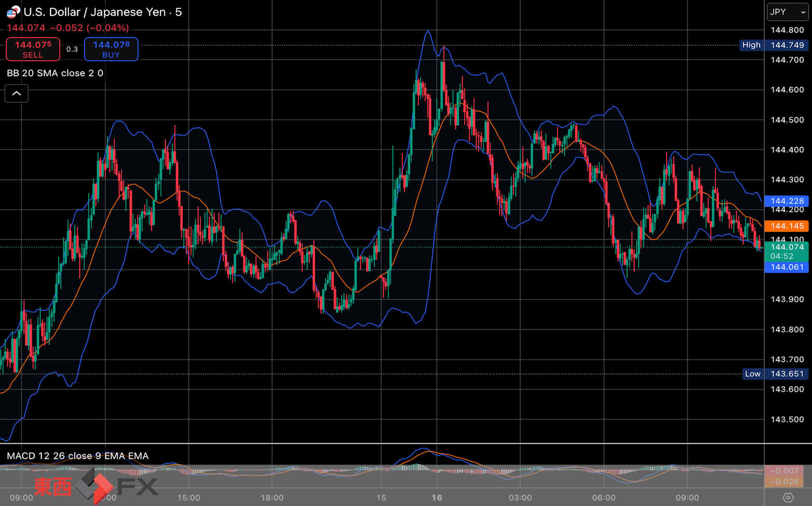Select the BB 20 SMA indicator legend
Image resolution: width=812 pixels, height=506 pixels.
(55, 73)
